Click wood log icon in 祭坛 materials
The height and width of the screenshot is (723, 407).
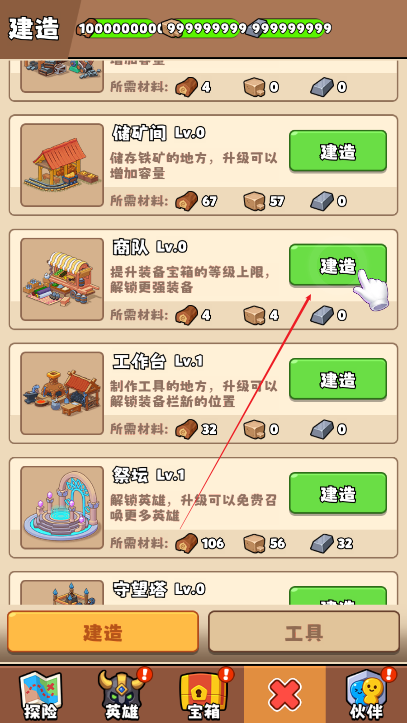point(187,543)
